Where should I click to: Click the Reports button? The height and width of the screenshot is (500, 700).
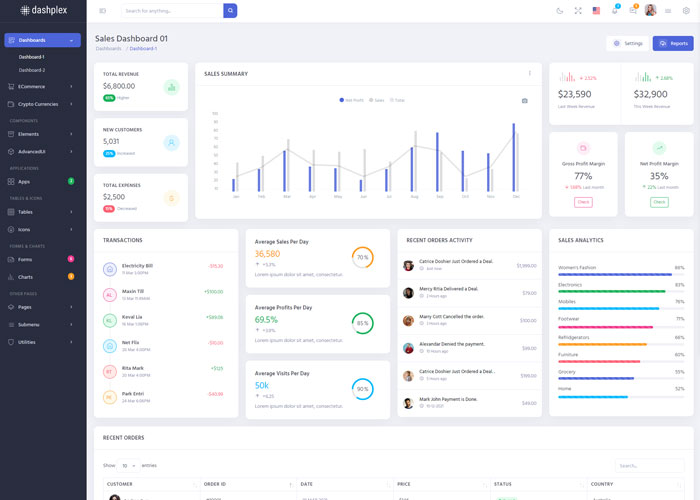673,44
